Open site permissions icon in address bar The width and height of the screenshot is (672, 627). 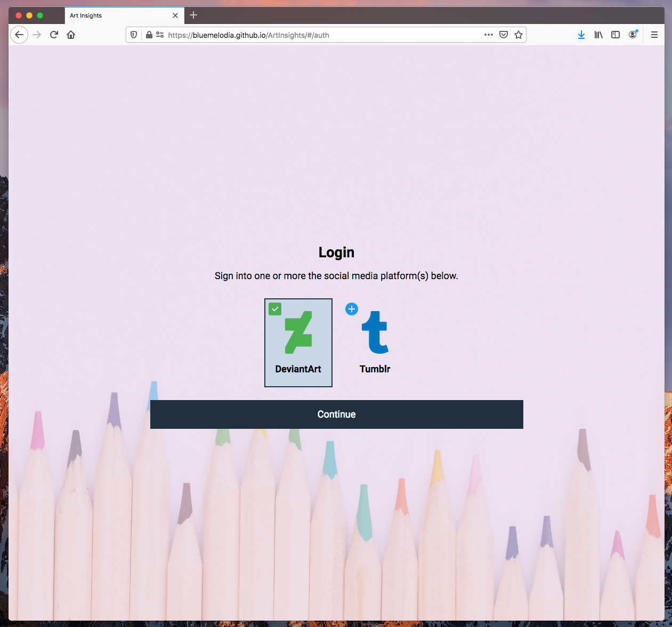coord(159,35)
